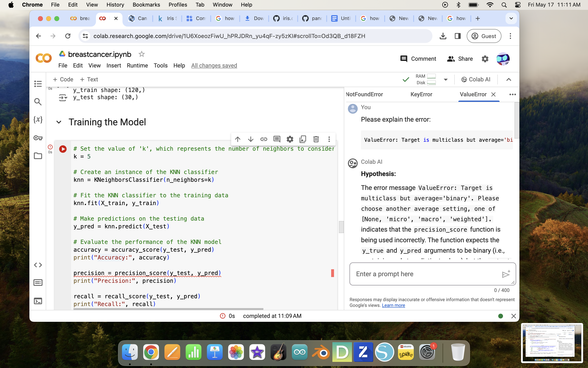
Task: Click the Colab logo home icon
Action: pyautogui.click(x=43, y=58)
